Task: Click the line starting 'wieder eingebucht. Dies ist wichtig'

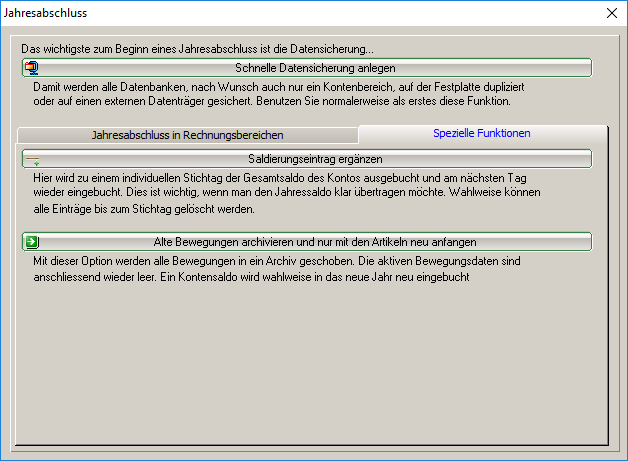Action: tap(287, 192)
